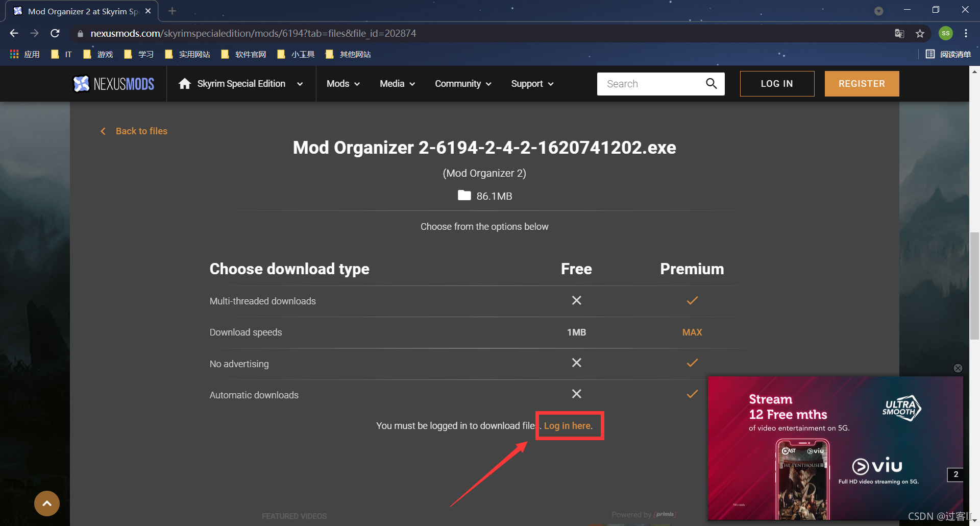Viewport: 980px width, 526px height.
Task: Open the 软件官网 bookmarks folder
Action: coord(243,54)
